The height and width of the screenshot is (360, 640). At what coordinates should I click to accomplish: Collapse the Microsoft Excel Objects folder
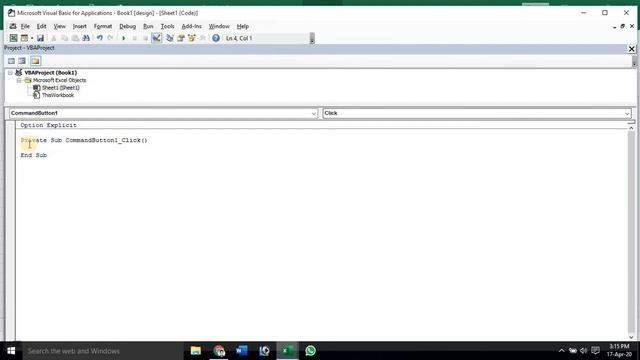19,80
